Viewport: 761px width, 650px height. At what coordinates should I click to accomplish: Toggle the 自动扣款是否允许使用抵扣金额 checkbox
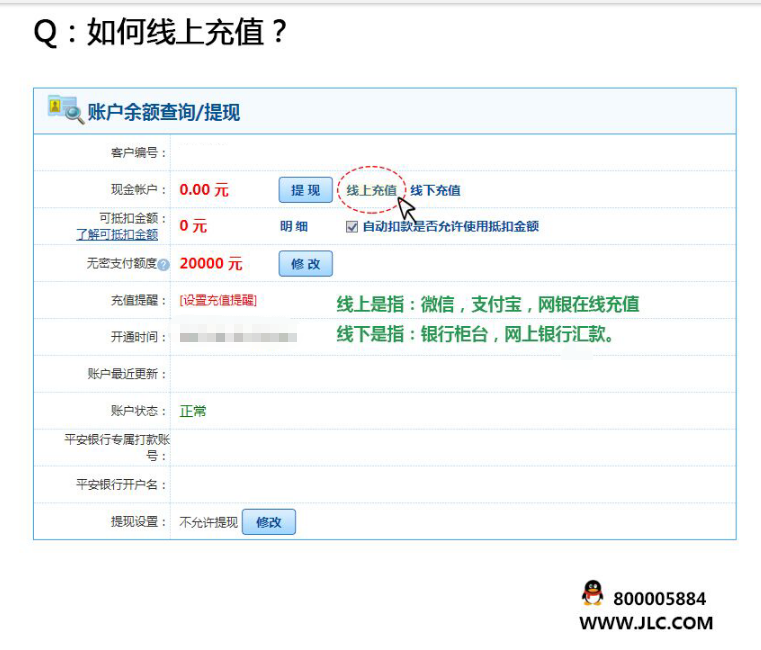pyautogui.click(x=352, y=227)
